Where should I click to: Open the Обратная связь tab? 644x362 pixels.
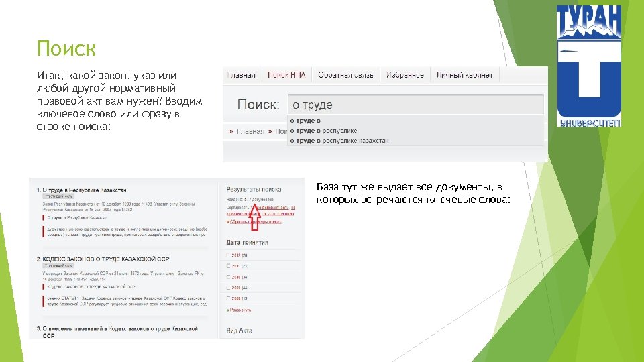click(x=345, y=75)
